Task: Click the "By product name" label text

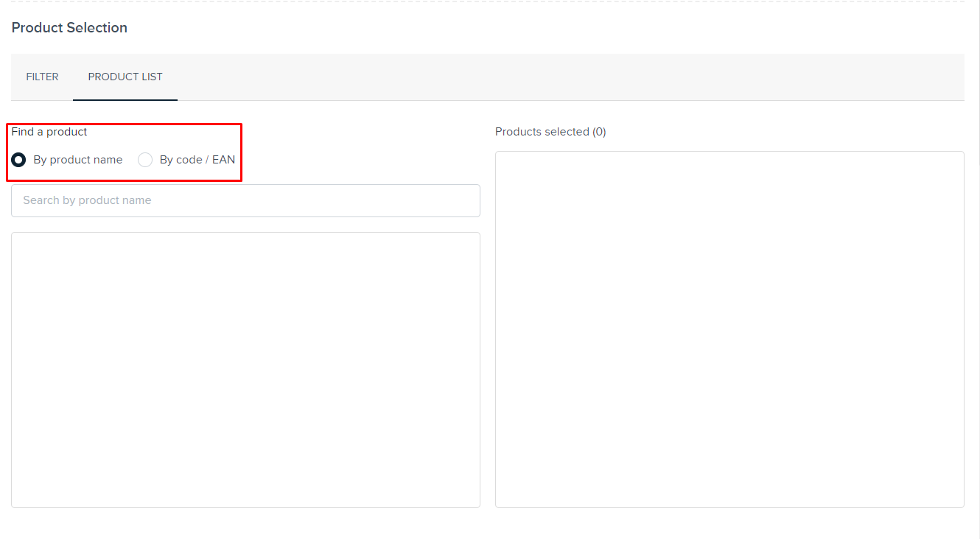Action: (x=77, y=160)
